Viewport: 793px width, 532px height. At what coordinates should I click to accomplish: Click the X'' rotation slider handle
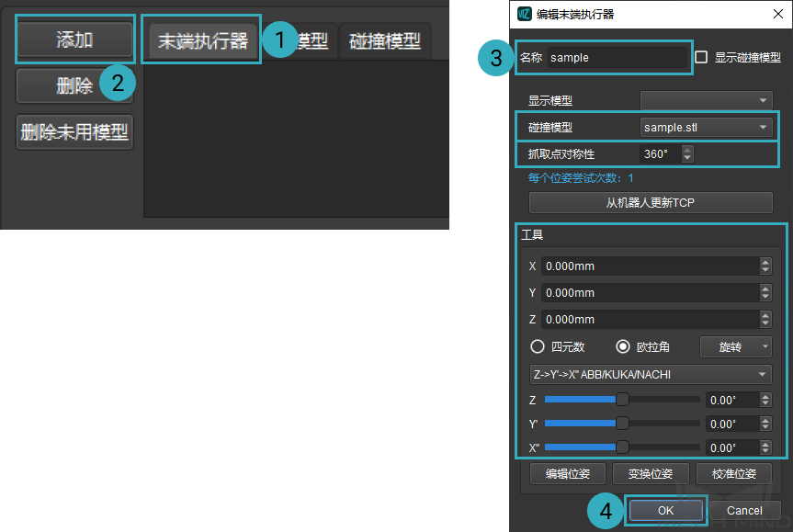(x=622, y=447)
